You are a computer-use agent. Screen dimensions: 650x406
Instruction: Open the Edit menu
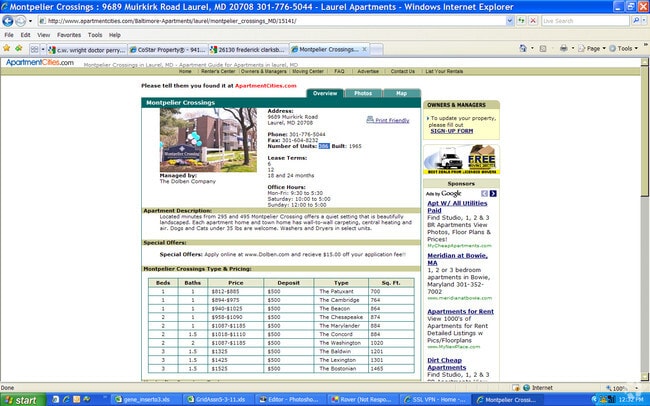coord(26,35)
